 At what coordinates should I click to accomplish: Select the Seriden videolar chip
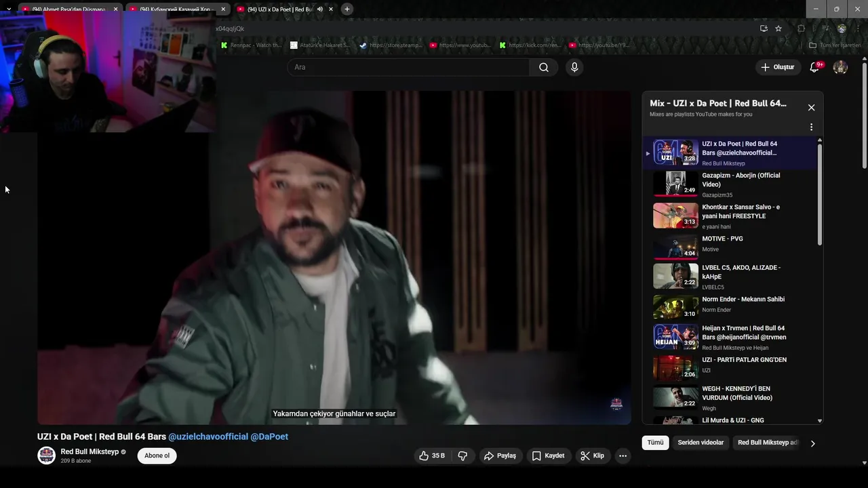point(701,443)
